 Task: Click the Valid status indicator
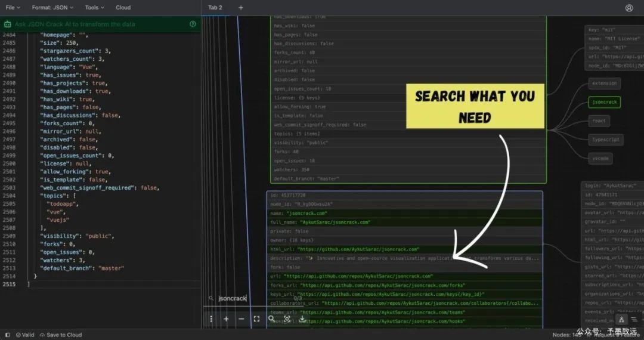click(25, 335)
